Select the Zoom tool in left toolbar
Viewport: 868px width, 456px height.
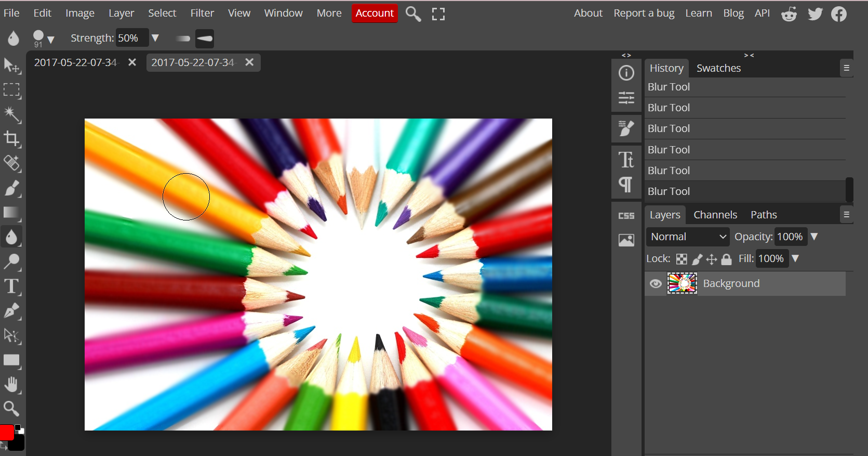tap(11, 409)
